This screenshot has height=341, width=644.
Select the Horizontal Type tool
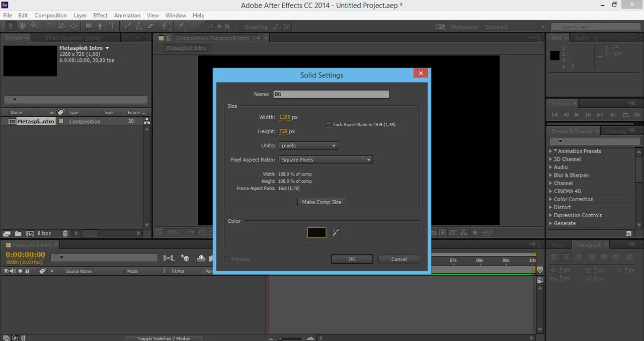point(113,26)
